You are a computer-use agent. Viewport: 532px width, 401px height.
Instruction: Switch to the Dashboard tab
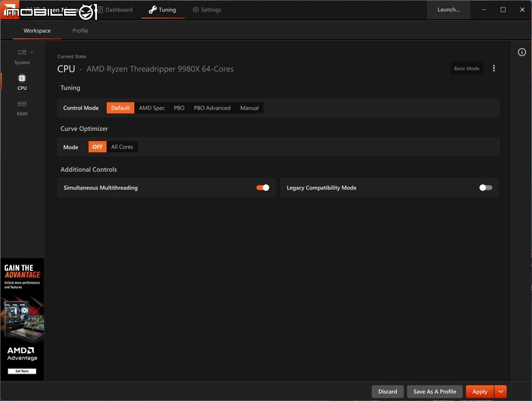pos(115,10)
